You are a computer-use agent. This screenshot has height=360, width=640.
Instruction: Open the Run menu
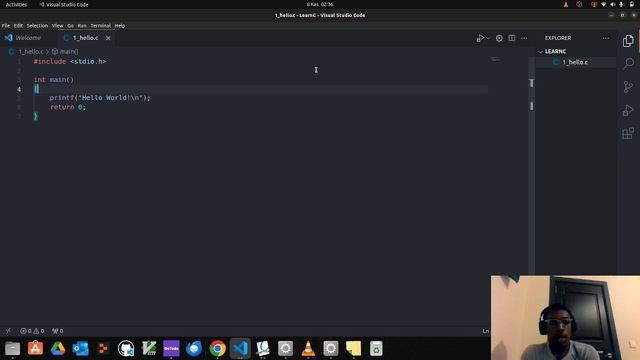tap(82, 25)
